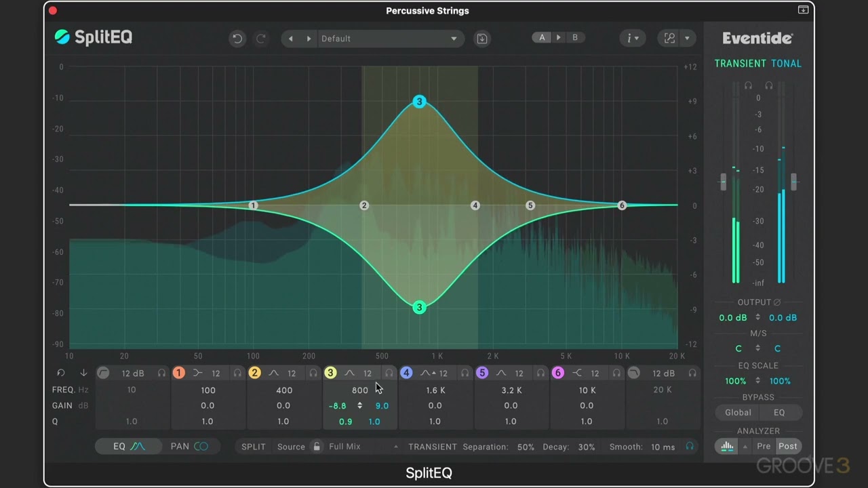Go to next preset arrow

(x=309, y=39)
